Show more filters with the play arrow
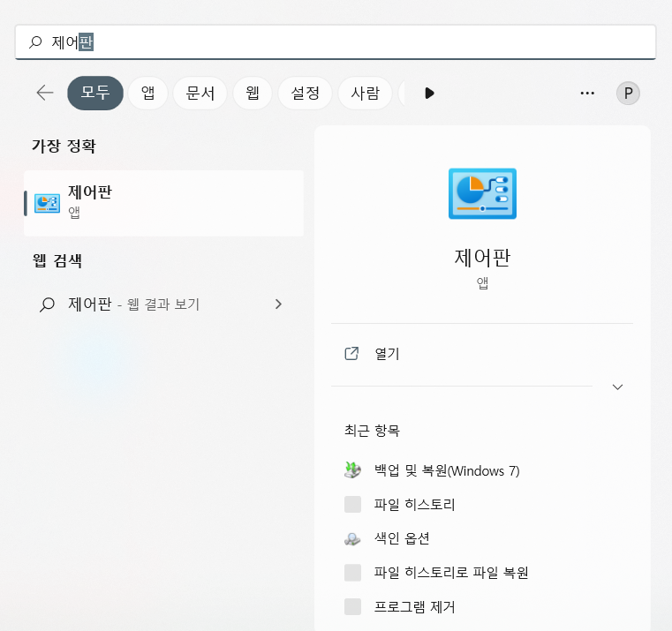 tap(429, 93)
